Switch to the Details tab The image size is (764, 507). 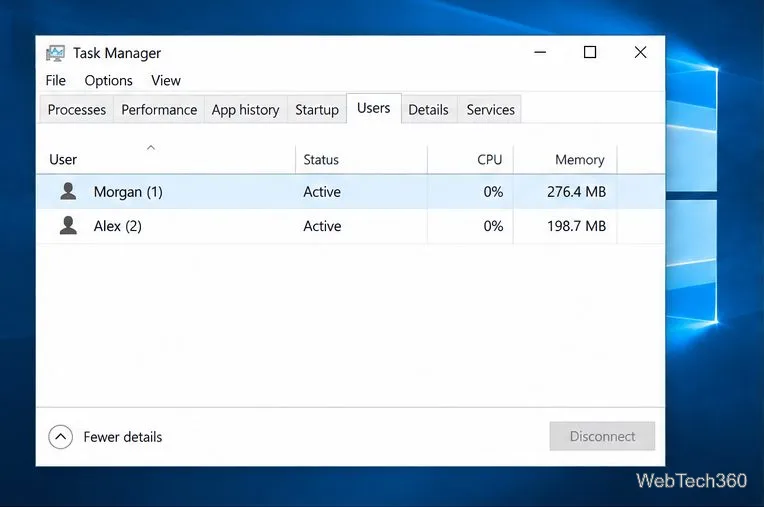tap(428, 110)
